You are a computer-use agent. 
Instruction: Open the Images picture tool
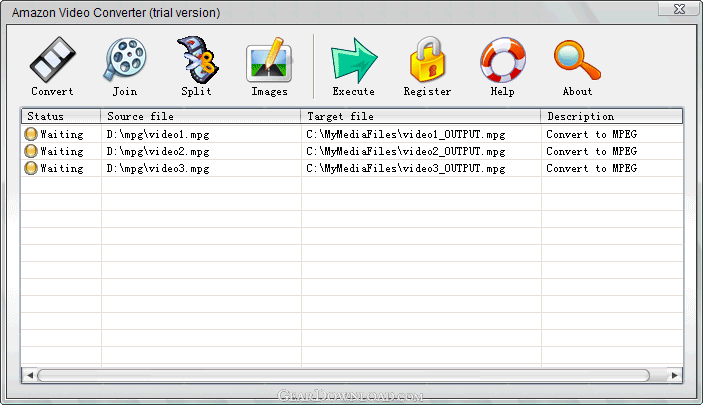(269, 60)
